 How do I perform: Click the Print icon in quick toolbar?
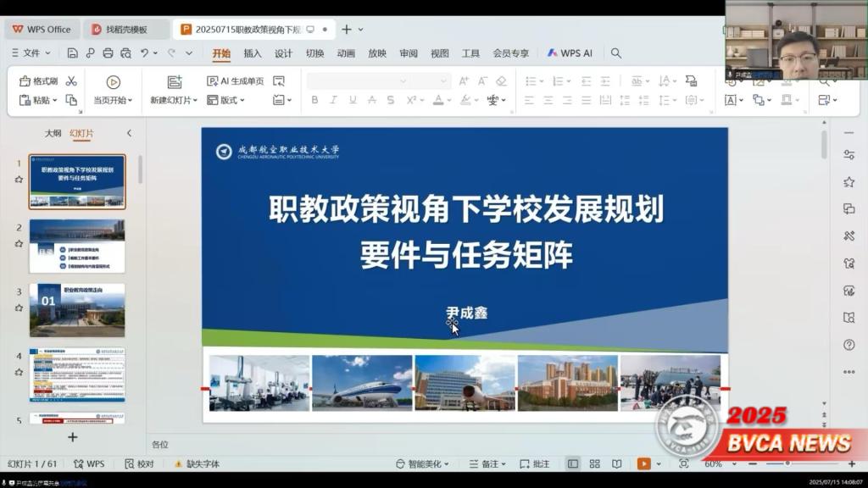(108, 53)
